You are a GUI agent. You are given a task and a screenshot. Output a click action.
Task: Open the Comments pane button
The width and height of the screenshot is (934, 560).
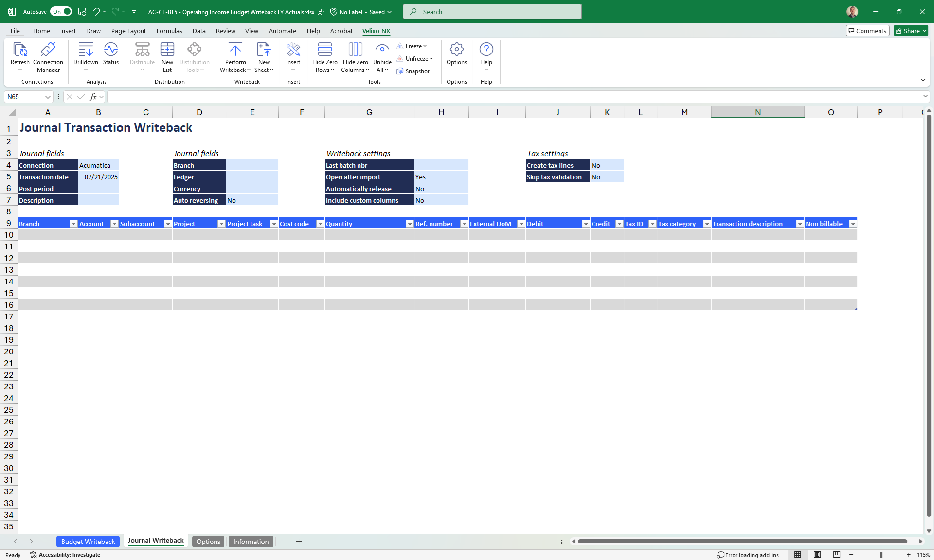click(x=867, y=31)
